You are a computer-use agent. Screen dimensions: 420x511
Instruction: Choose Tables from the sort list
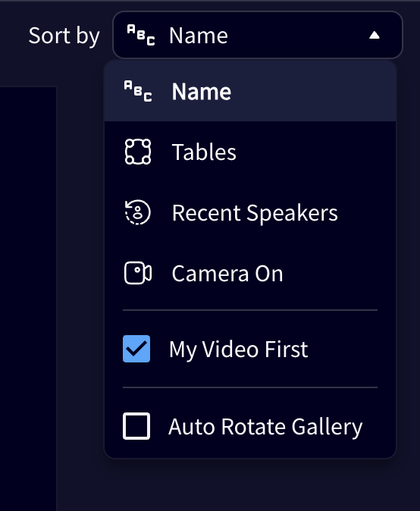(250, 152)
